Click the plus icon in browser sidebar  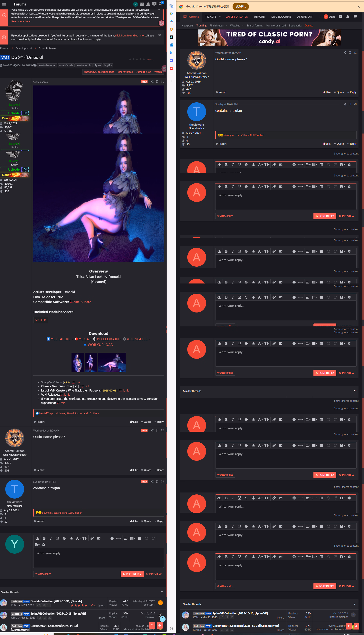(171, 81)
